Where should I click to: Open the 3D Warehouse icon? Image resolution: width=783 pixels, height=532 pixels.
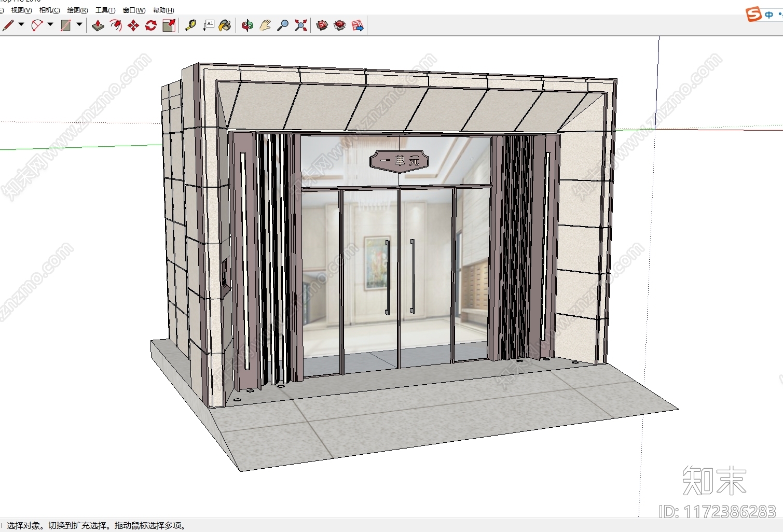322,25
